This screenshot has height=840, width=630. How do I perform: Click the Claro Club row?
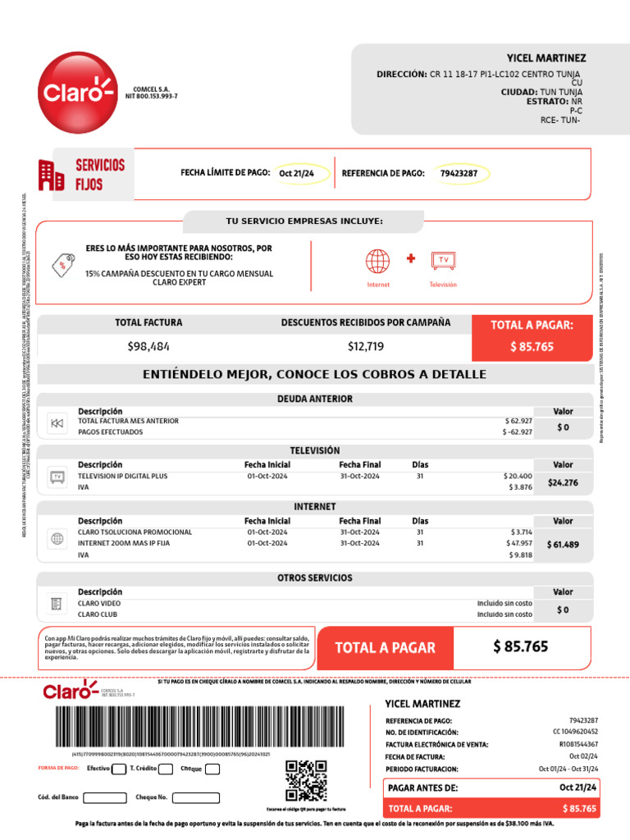(x=305, y=614)
